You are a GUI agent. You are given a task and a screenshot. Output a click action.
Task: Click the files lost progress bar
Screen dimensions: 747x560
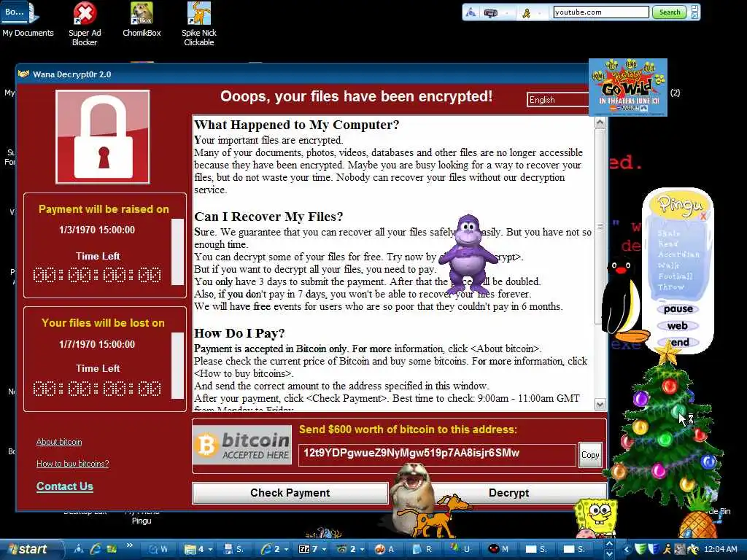click(x=178, y=365)
